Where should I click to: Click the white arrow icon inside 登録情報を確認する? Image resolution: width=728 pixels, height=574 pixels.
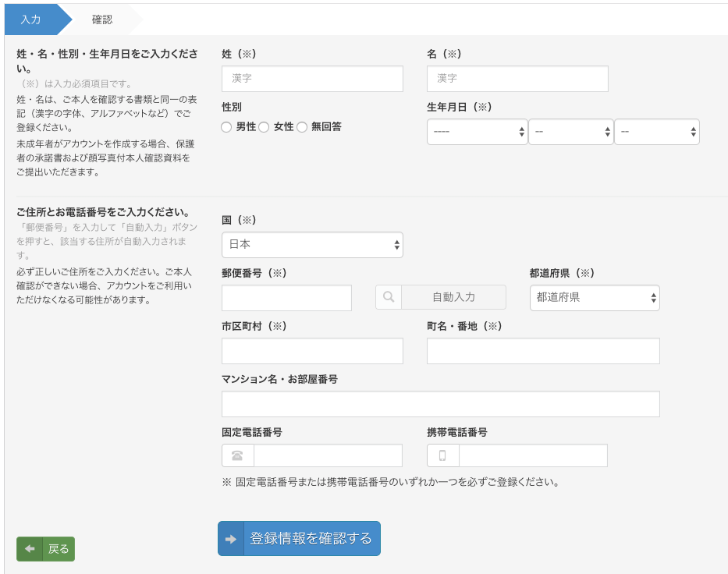[230, 538]
